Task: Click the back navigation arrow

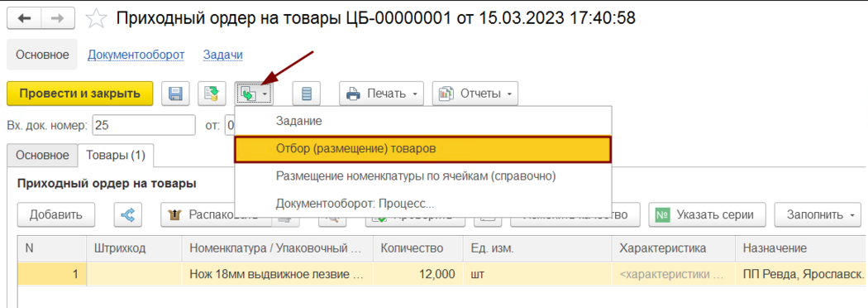Action: coord(25,18)
